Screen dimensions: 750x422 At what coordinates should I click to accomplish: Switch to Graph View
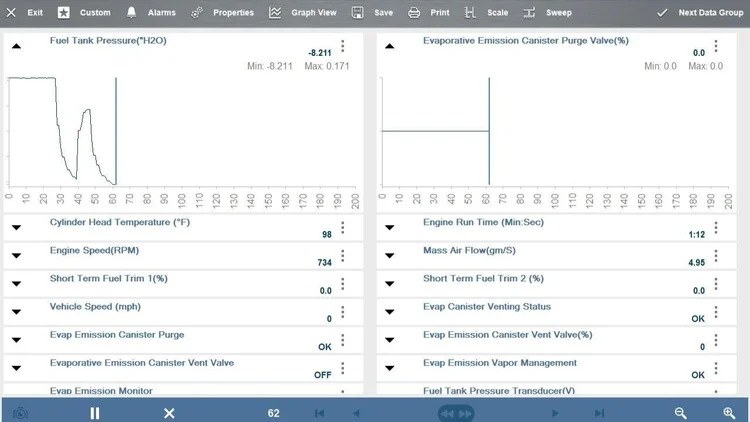point(303,13)
